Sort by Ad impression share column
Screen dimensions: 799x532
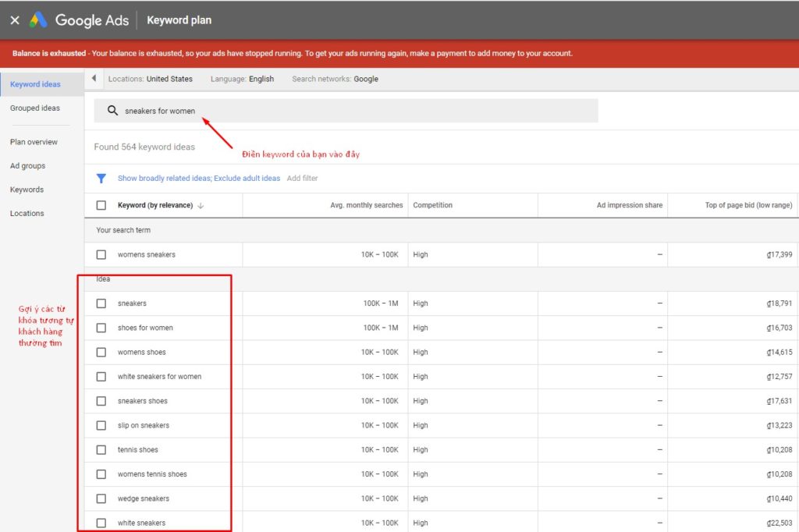[x=630, y=205]
